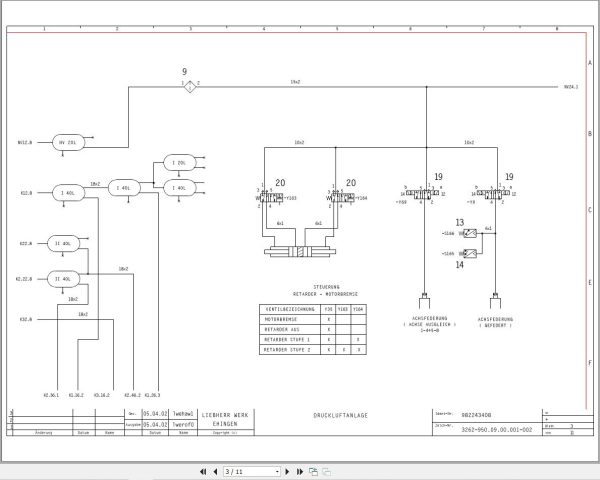
Task: Click the 'LIEBHERR WERK' title block text
Action: pyautogui.click(x=225, y=415)
